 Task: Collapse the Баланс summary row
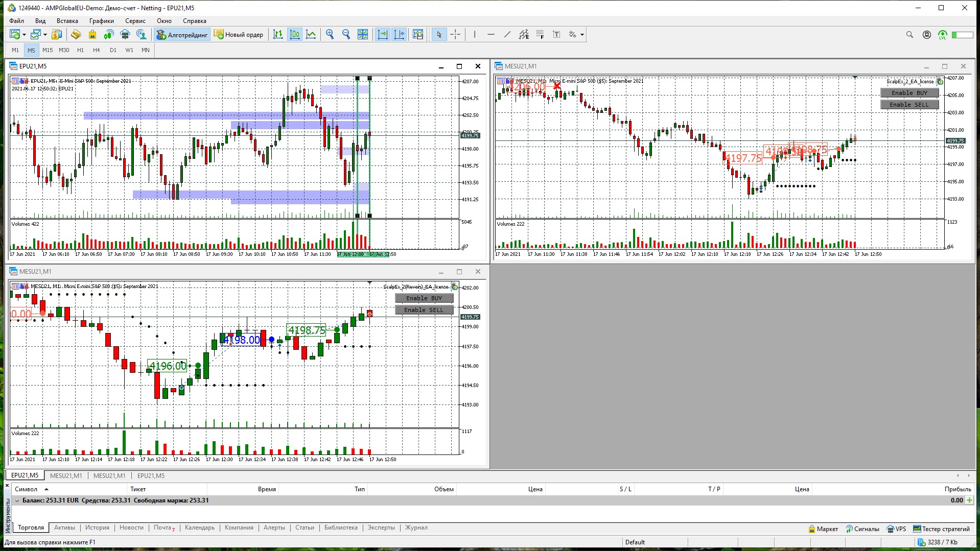tap(17, 500)
